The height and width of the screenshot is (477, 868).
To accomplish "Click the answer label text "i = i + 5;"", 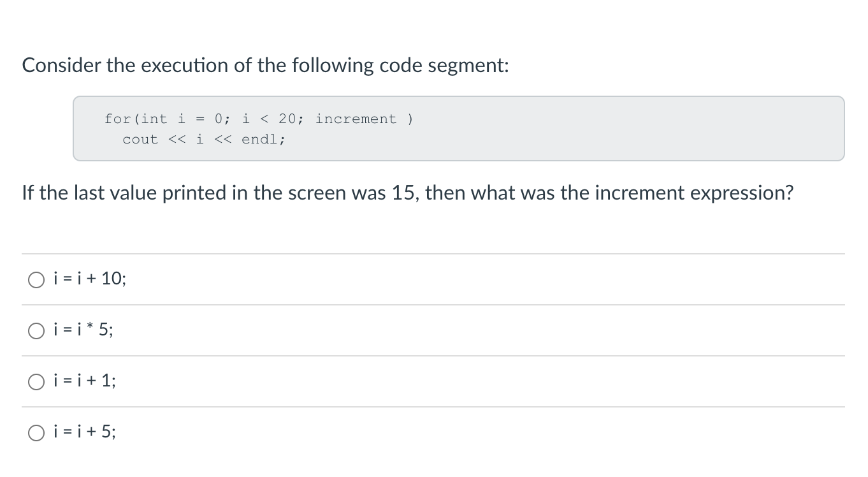I will [84, 432].
